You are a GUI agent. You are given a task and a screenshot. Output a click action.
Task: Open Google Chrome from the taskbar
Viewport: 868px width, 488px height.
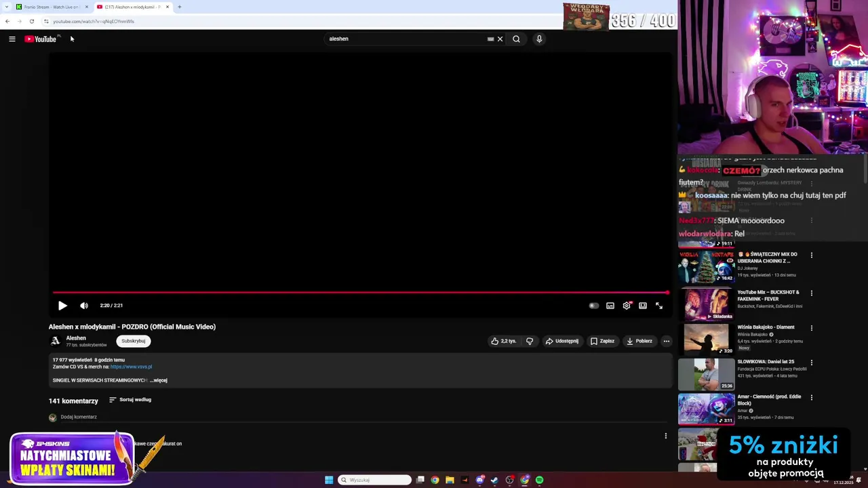click(435, 480)
